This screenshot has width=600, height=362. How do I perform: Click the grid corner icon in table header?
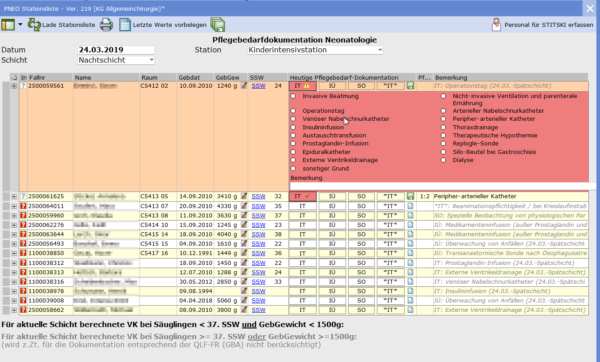pyautogui.click(x=14, y=77)
